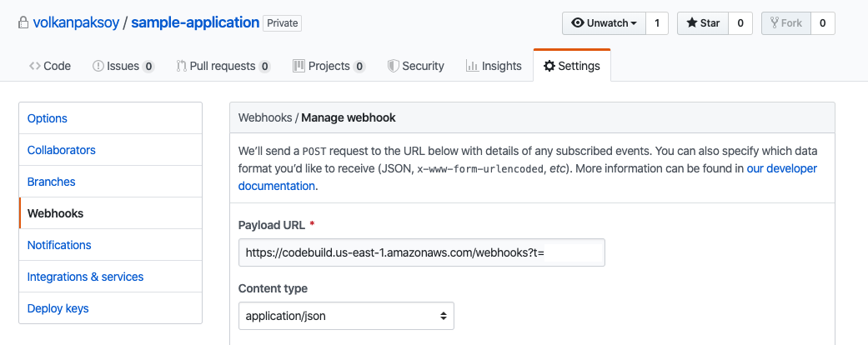Go to volkanpaksoy user profile link
Viewport: 868px width, 345px height.
[76, 23]
